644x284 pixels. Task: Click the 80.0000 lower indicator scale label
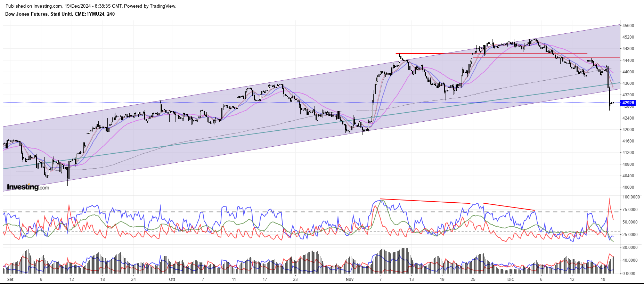click(x=630, y=248)
